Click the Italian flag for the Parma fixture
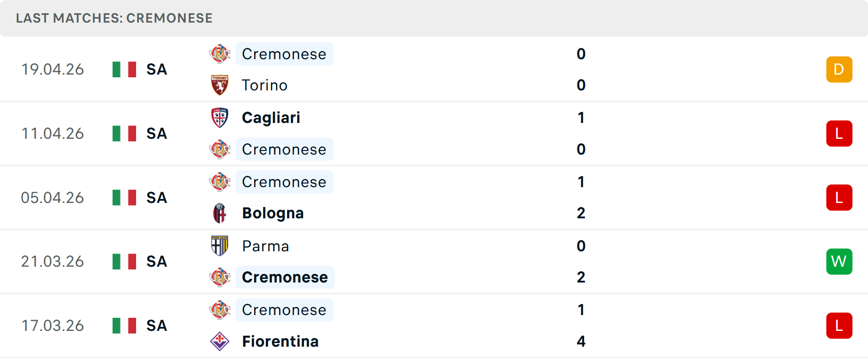 click(124, 261)
